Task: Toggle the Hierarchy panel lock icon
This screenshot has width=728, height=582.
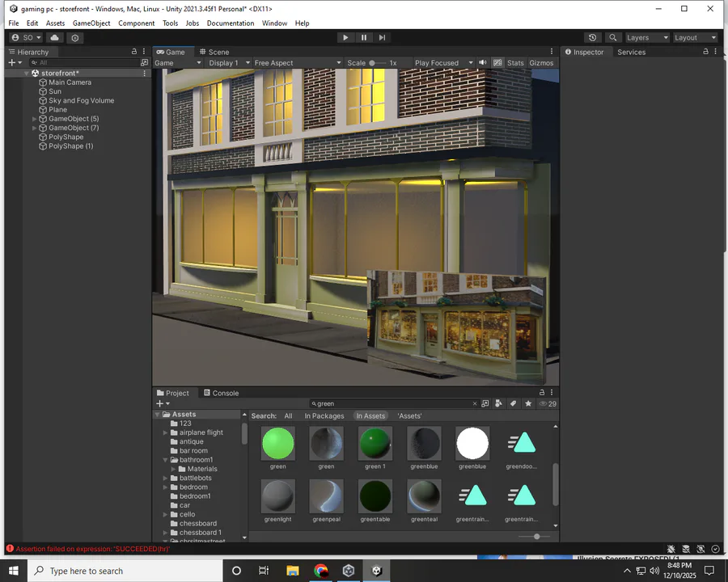Action: click(x=134, y=52)
